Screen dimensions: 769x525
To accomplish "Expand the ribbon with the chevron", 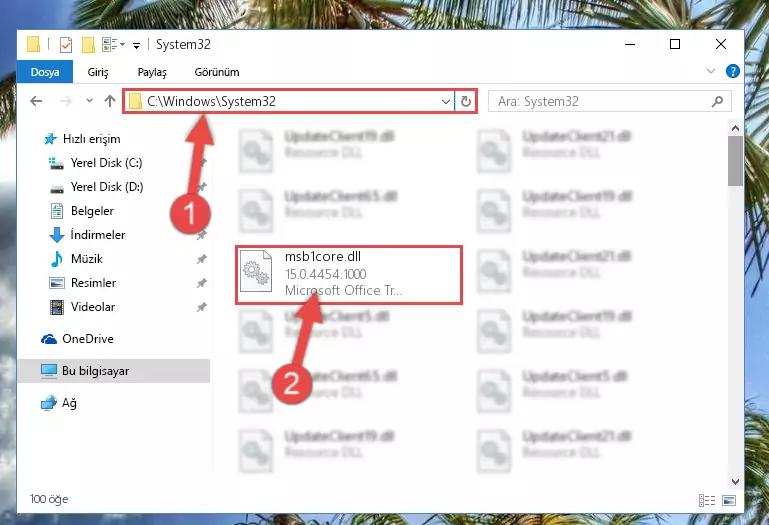I will [x=711, y=71].
